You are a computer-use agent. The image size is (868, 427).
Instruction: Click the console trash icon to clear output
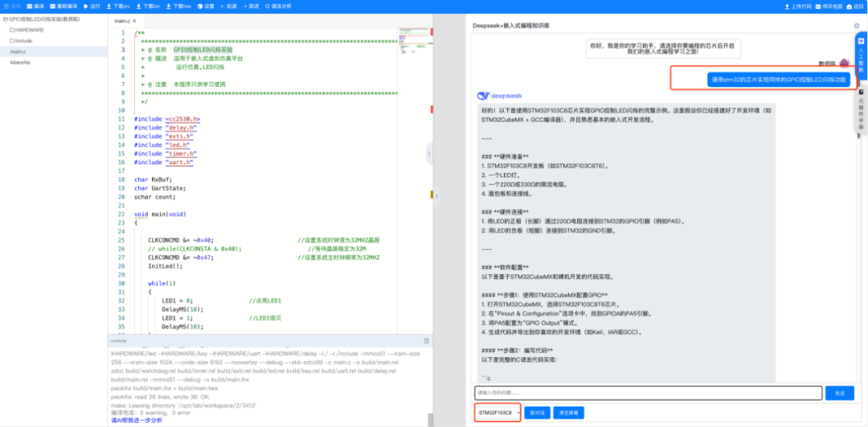426,341
